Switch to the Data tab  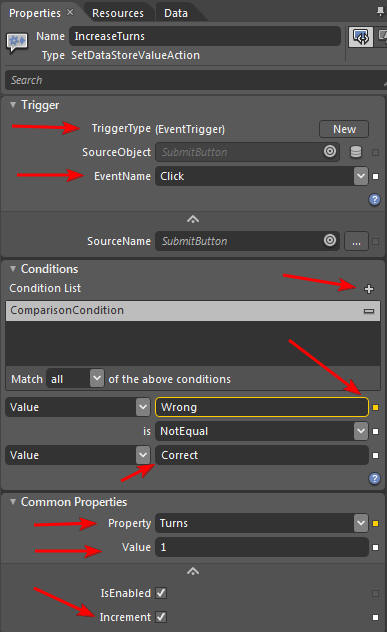pyautogui.click(x=176, y=13)
